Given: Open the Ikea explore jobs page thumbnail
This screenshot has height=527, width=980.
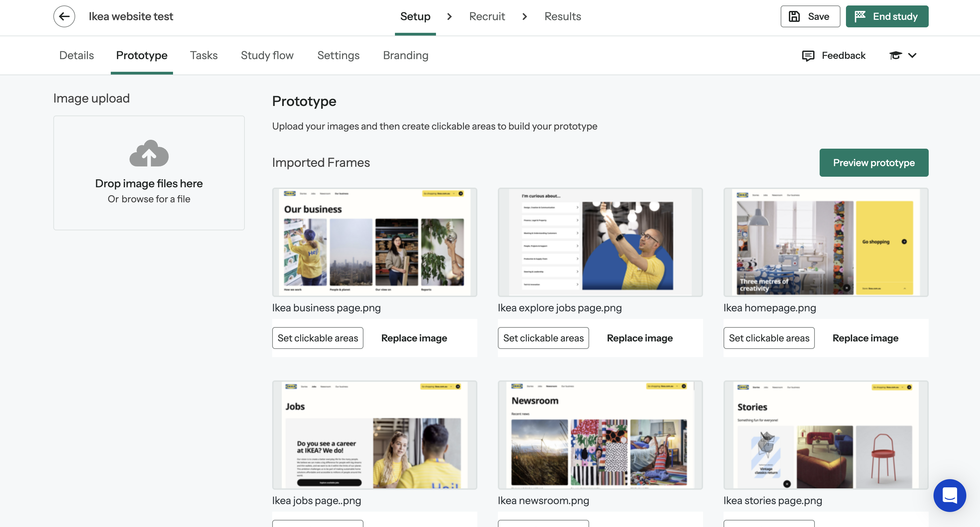Looking at the screenshot, I should tap(600, 242).
